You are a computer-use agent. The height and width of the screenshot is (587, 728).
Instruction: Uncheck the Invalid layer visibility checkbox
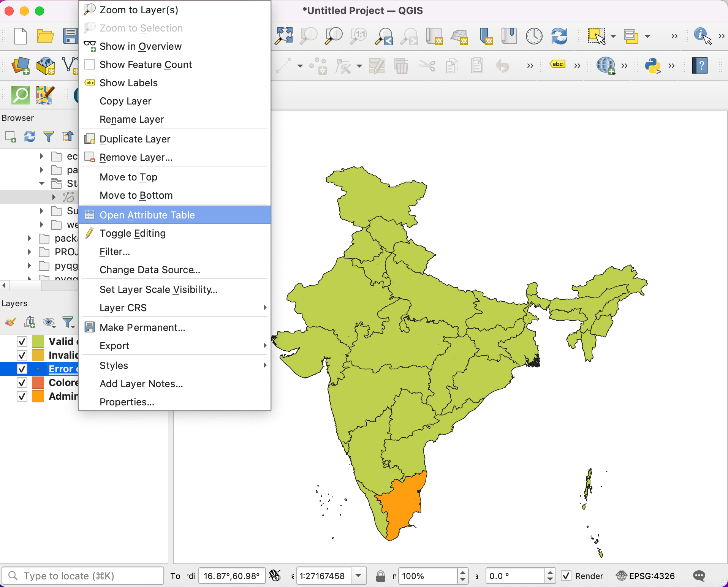(x=22, y=355)
